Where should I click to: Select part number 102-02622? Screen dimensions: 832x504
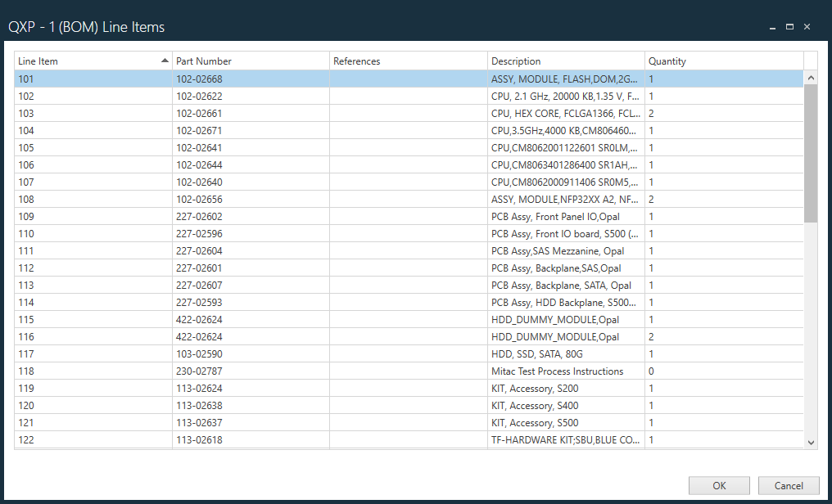(x=199, y=97)
